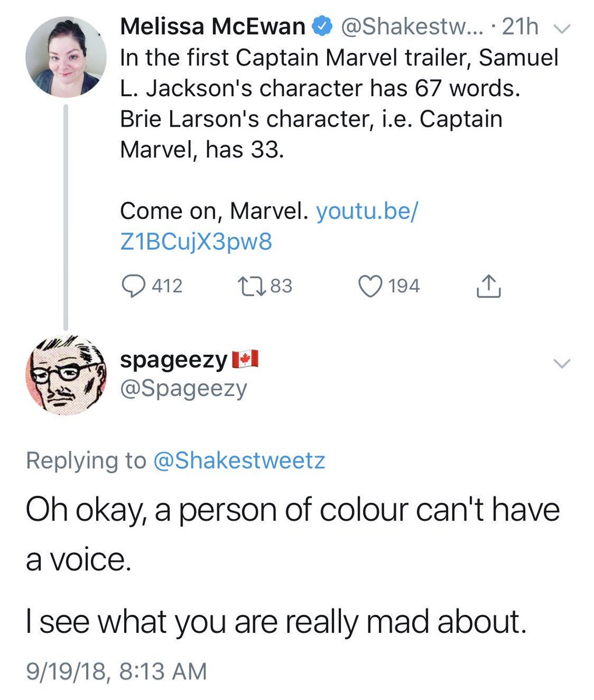Click the 9/19/18, 8:13 AM timestamp
594x700 pixels.
coord(117,671)
